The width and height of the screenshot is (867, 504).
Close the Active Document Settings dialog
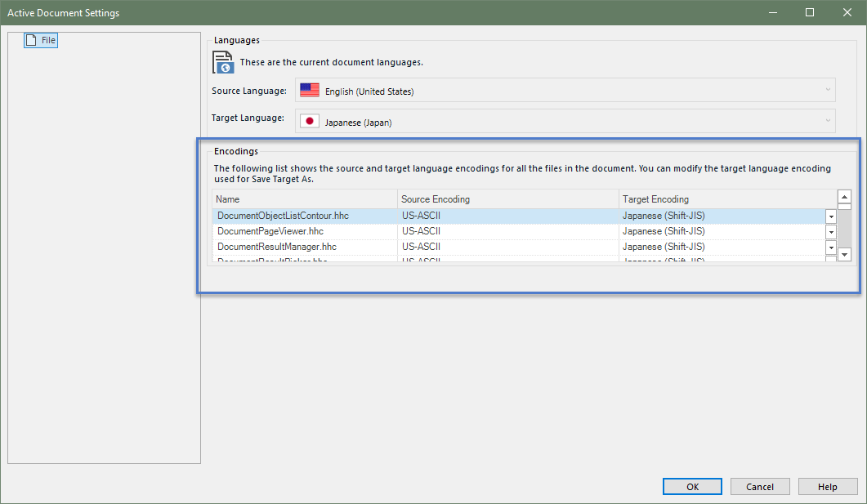click(x=847, y=12)
